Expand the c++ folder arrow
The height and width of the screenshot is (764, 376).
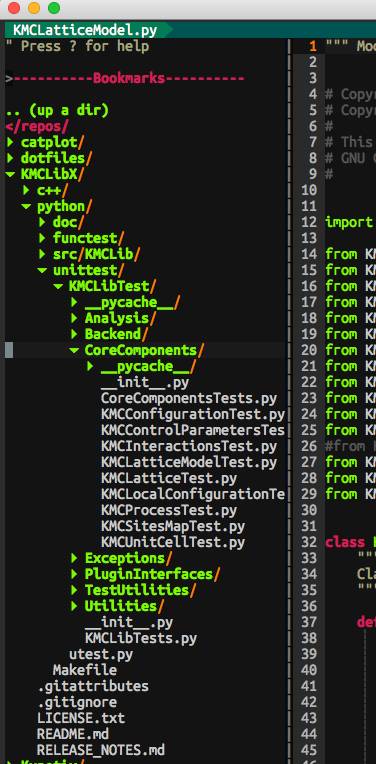[26, 191]
